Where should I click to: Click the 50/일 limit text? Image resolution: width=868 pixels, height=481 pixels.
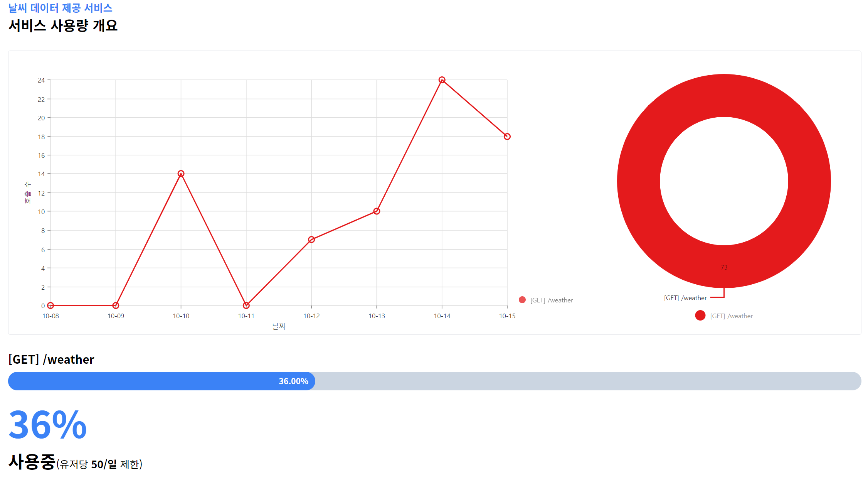104,464
